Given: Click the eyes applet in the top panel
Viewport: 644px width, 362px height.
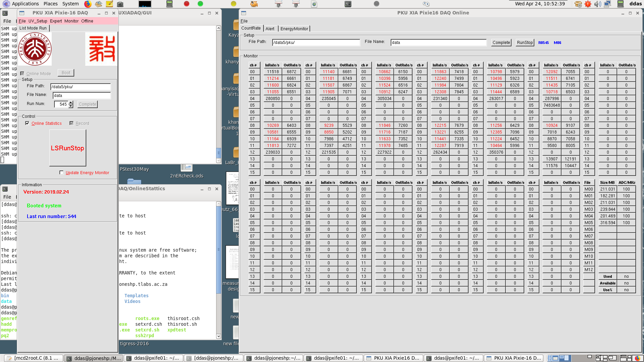Looking at the screenshot, I should pos(426,4).
